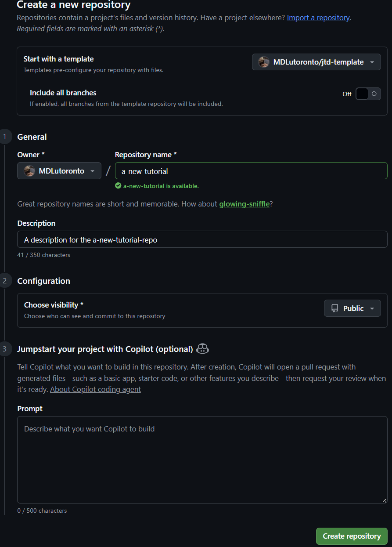The image size is (392, 547).
Task: Click the avatar inside the Owner selector
Action: pyautogui.click(x=29, y=170)
